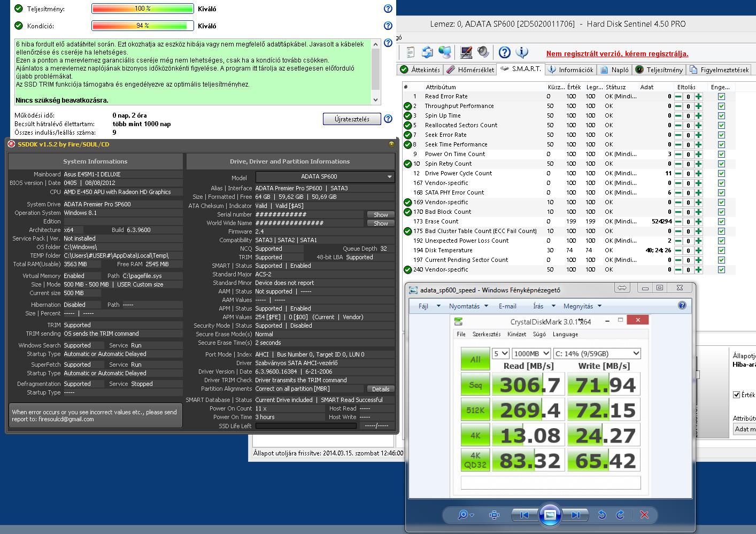The image size is (756, 534).
Task: Click the Újratesztelés button
Action: point(352,119)
